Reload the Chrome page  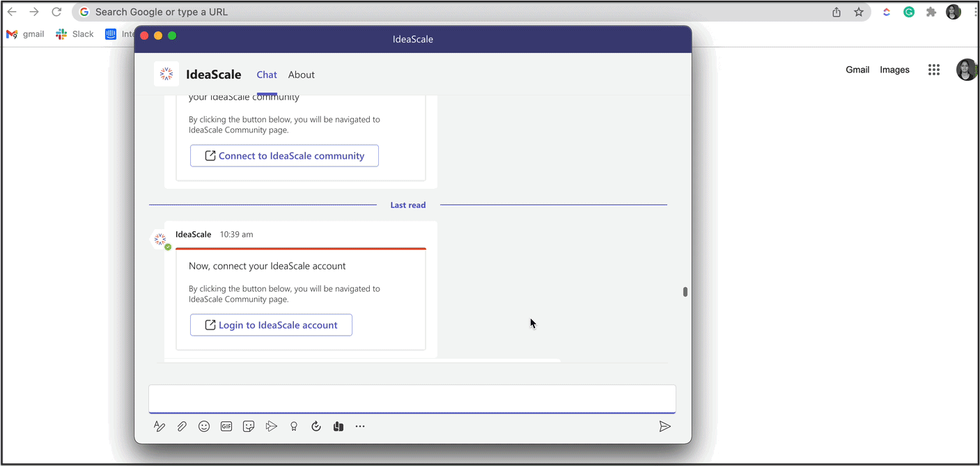pos(56,12)
